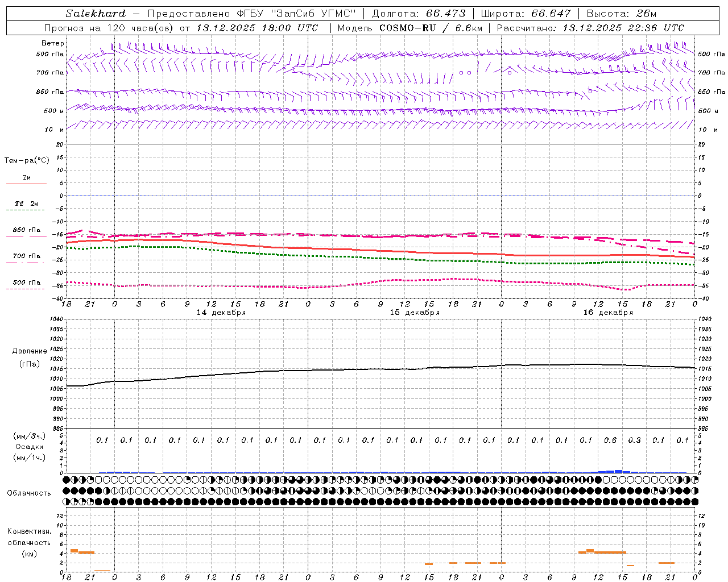Click the 'Тем-ра(°C)' temperature label

[27, 161]
